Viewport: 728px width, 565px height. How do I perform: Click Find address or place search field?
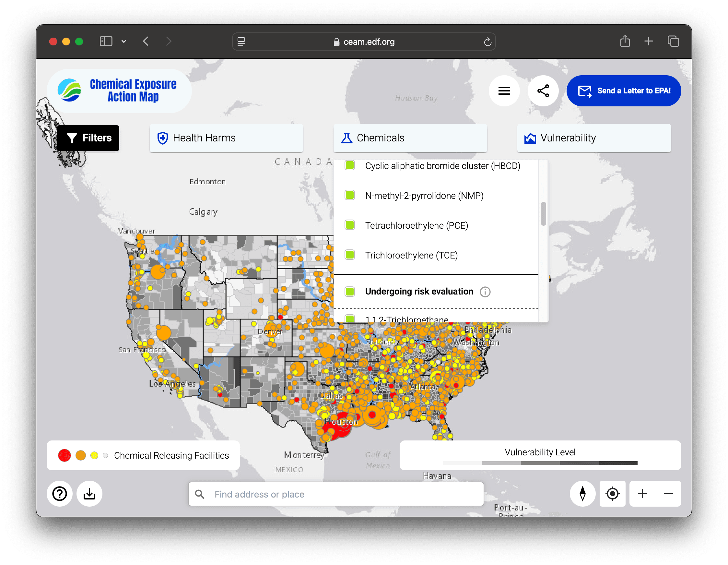pyautogui.click(x=336, y=494)
